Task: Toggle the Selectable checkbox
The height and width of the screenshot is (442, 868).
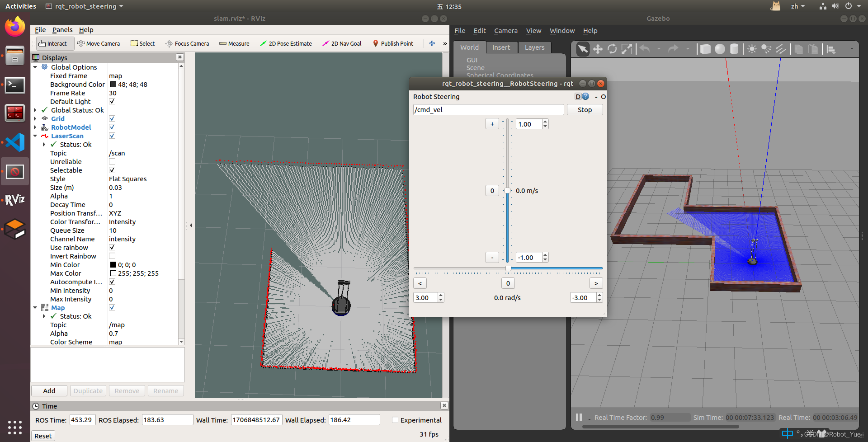Action: (x=112, y=170)
